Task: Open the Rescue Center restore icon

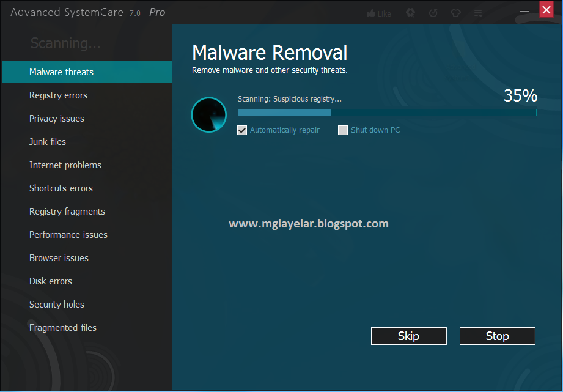Action: pos(433,13)
